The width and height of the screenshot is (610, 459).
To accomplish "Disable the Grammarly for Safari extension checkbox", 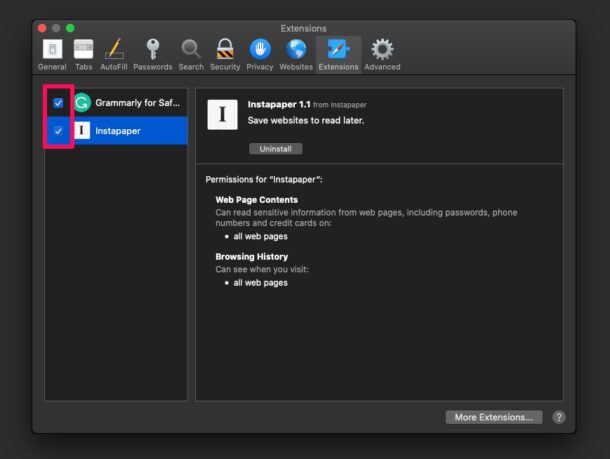I will [58, 103].
